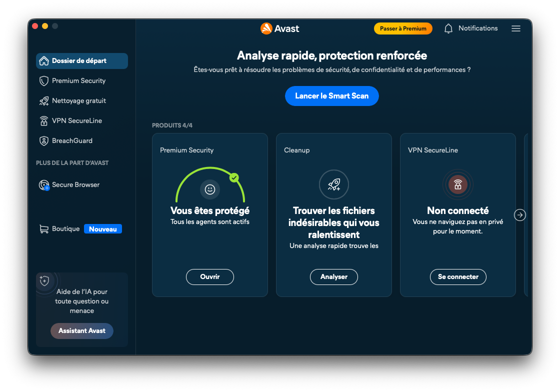The image size is (560, 392).
Task: Click the Aide de l'IA help text
Action: click(82, 301)
